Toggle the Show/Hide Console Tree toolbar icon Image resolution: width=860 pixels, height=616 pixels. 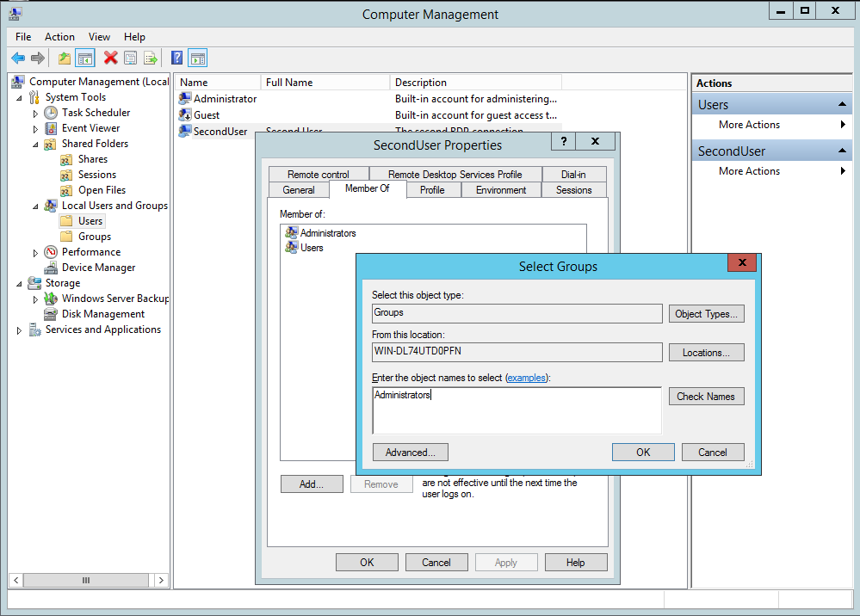[x=85, y=58]
